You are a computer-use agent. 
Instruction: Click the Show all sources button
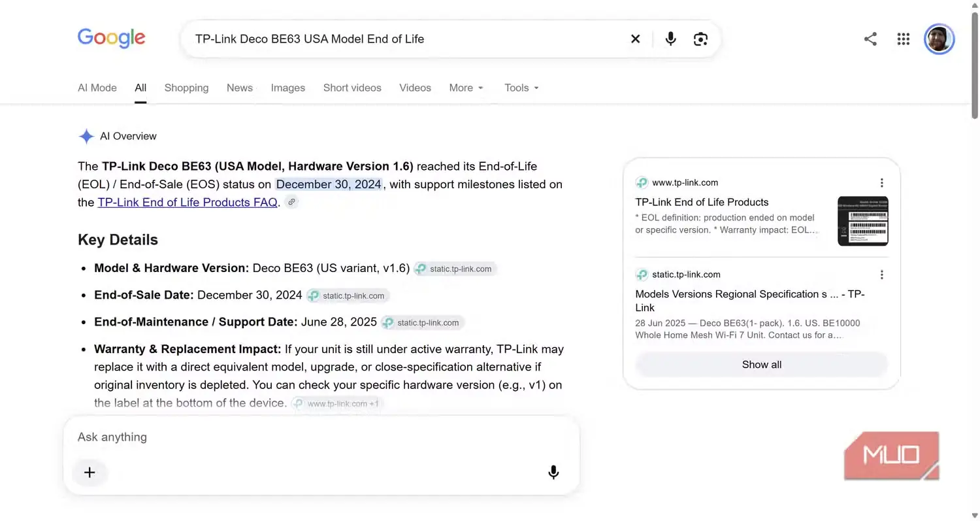coord(762,365)
